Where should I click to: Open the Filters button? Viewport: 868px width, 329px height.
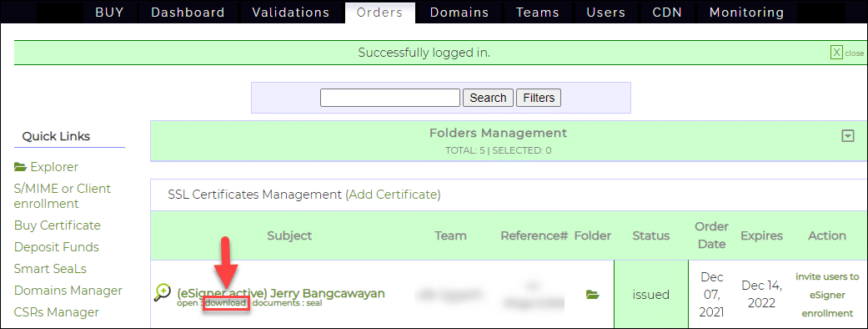pyautogui.click(x=539, y=98)
